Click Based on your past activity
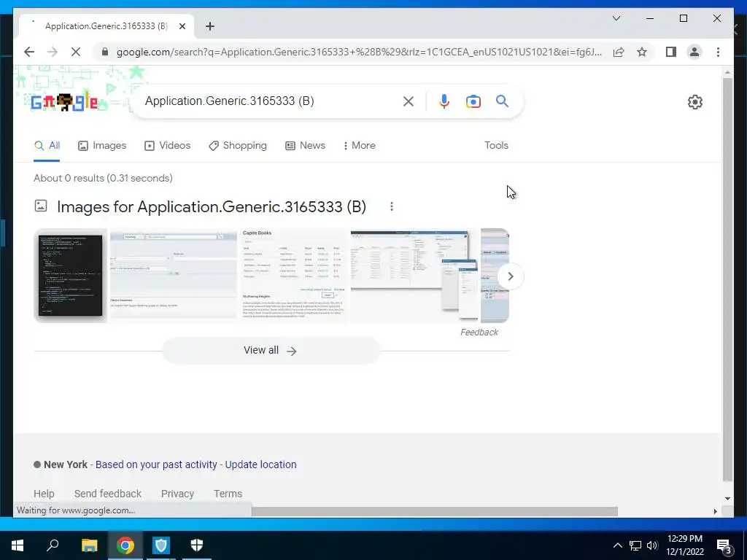 coord(156,464)
